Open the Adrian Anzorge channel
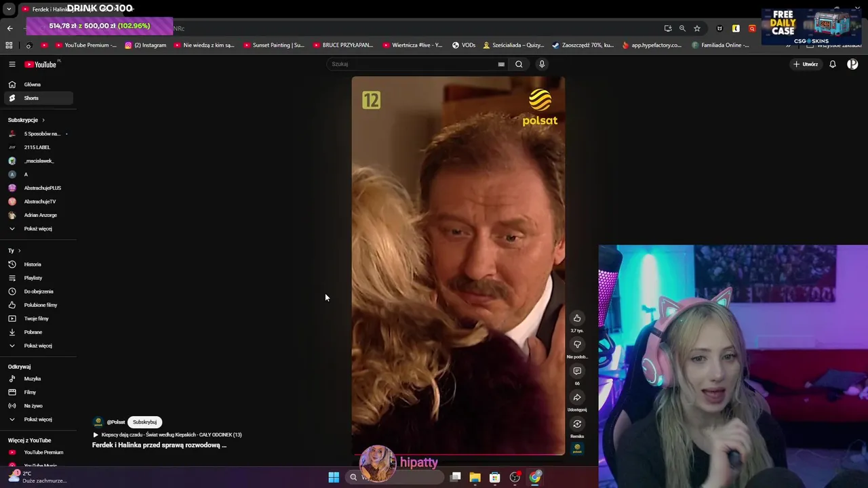The width and height of the screenshot is (868, 488). [x=38, y=215]
